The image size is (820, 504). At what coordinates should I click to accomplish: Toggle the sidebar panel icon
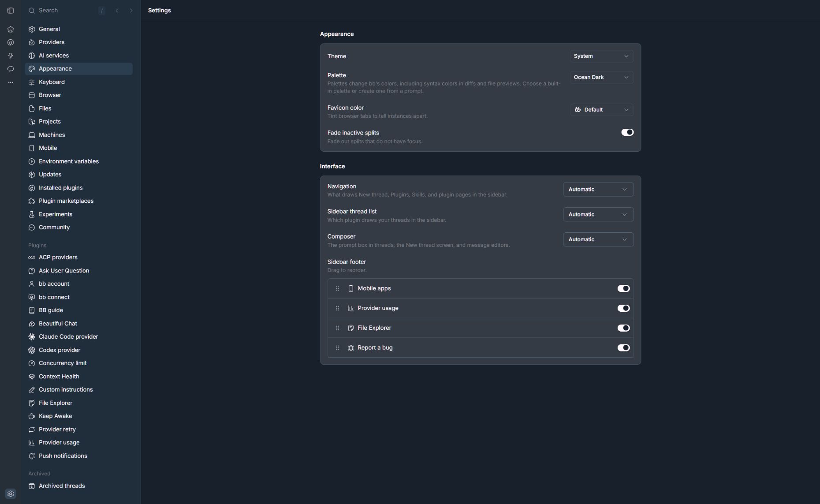11,11
